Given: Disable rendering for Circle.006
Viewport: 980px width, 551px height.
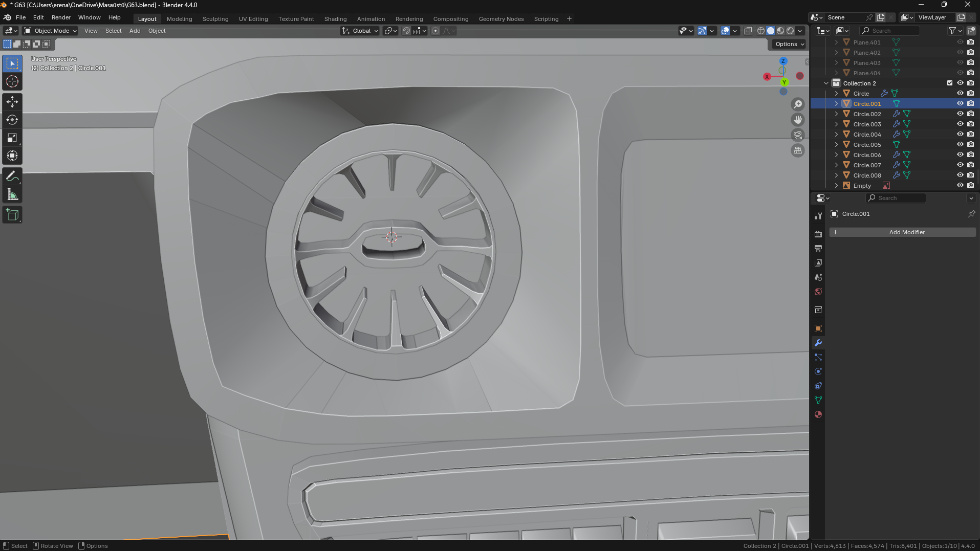Looking at the screenshot, I should (970, 155).
